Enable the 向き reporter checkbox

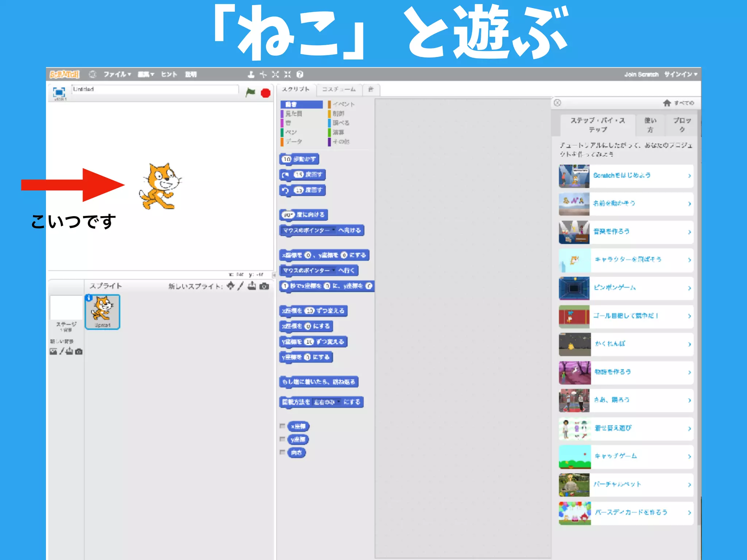(282, 452)
